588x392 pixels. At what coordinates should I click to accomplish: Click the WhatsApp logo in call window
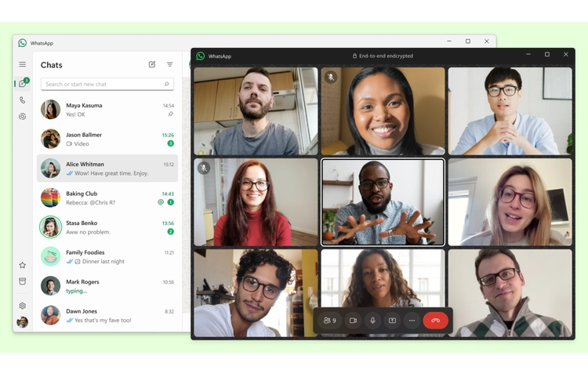tap(201, 56)
